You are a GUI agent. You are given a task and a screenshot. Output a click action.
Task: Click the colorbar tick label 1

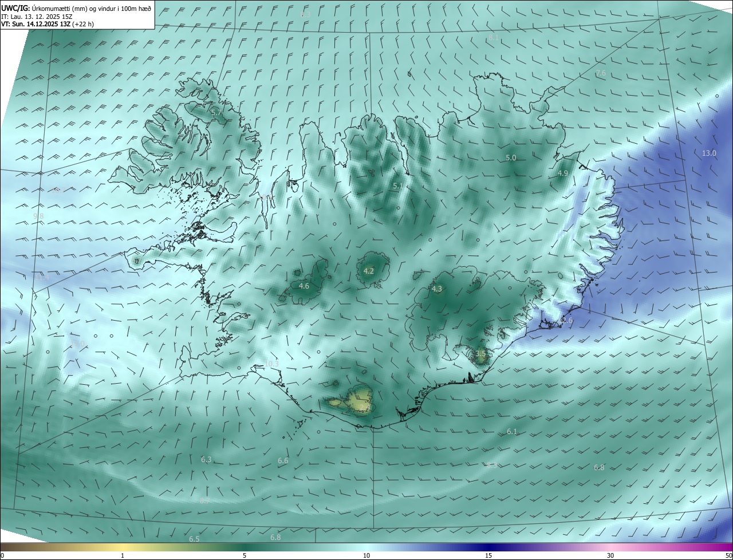[x=123, y=555]
